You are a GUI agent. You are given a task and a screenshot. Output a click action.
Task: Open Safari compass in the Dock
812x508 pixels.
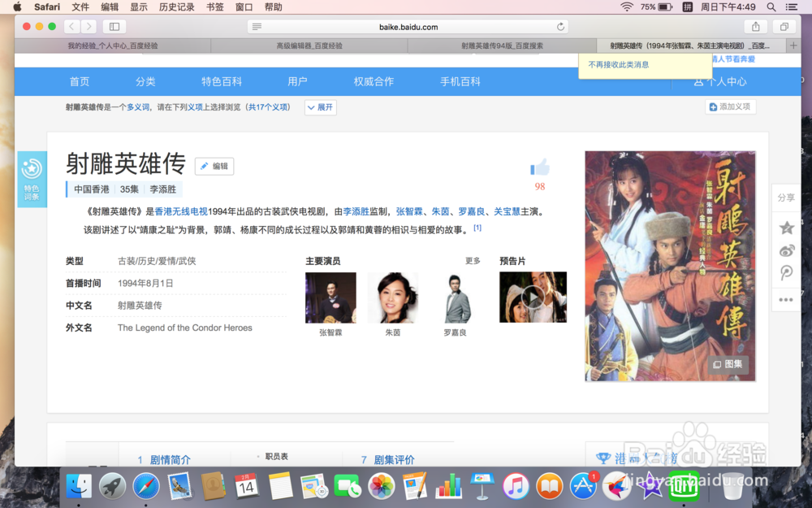[x=146, y=486]
